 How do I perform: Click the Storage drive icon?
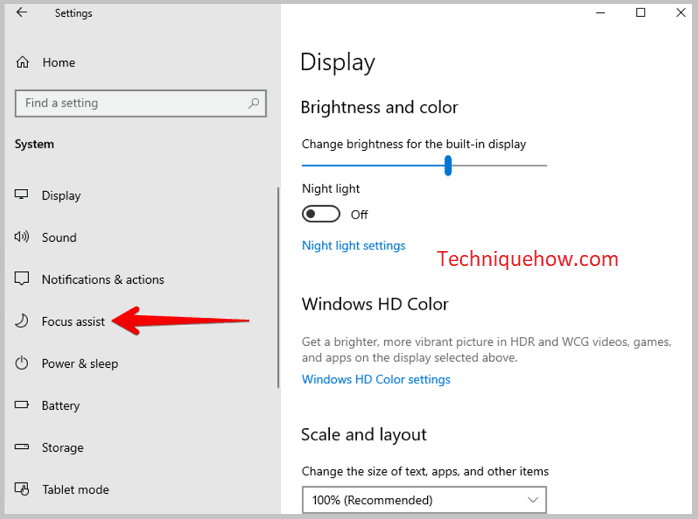21,447
